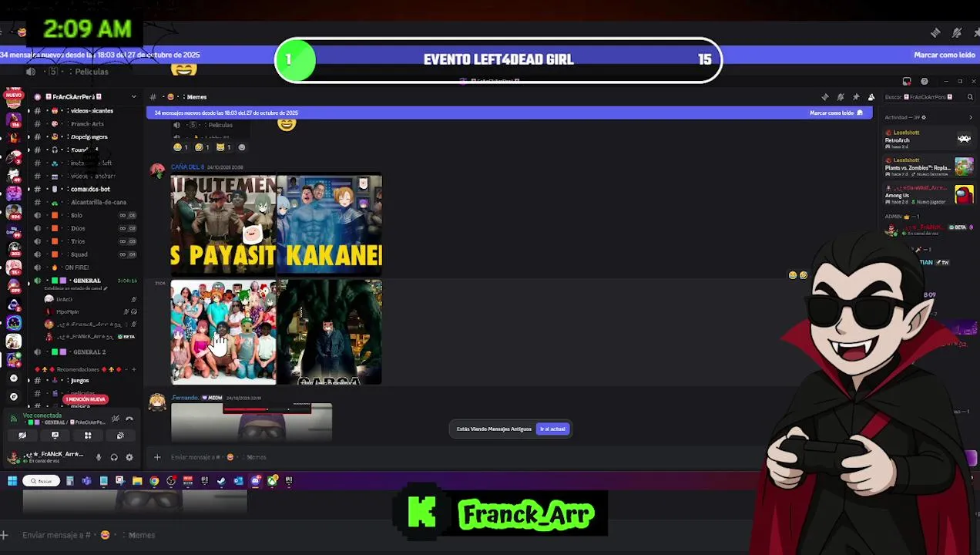The height and width of the screenshot is (555, 980).
Task: Click Add a Server plus icon
Action: (13, 378)
